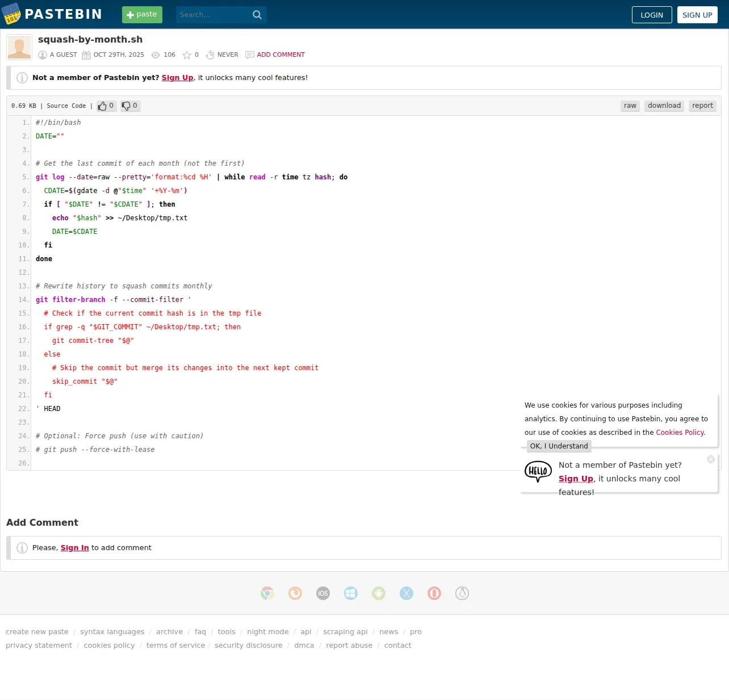The image size is (729, 700).
Task: Open the night mode link in footer
Action: (268, 632)
